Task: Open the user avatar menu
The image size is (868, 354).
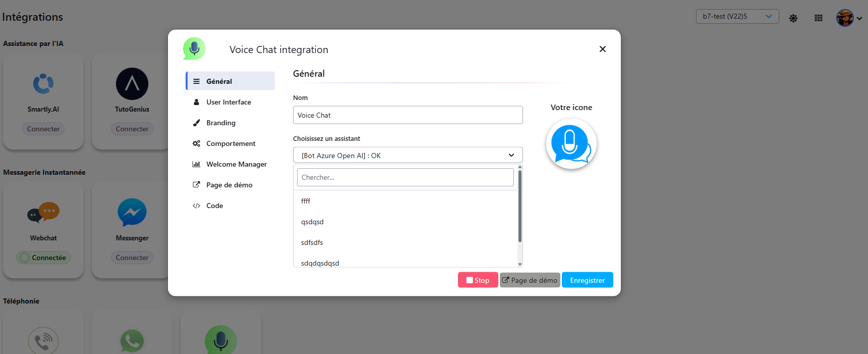Action: click(848, 18)
